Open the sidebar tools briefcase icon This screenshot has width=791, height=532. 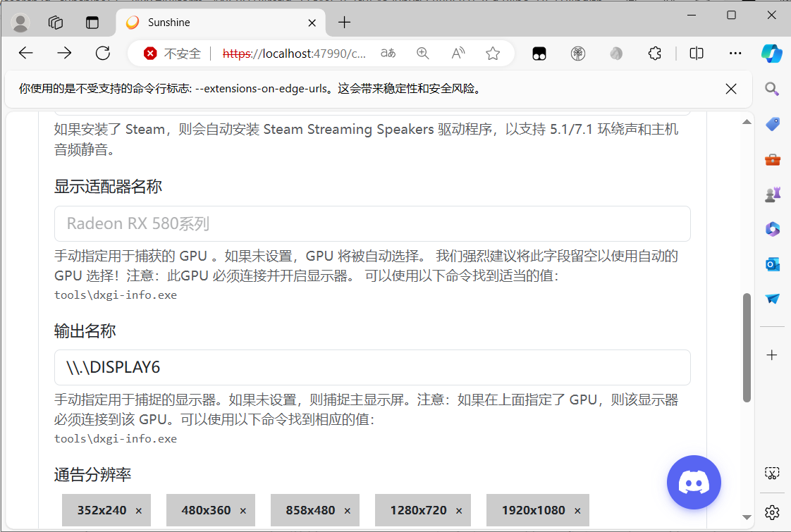pyautogui.click(x=773, y=160)
